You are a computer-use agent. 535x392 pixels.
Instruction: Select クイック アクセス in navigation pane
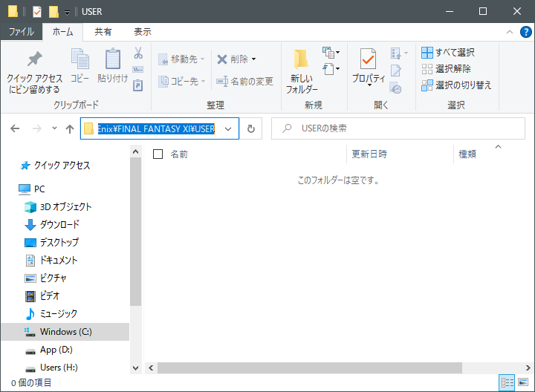coord(55,166)
